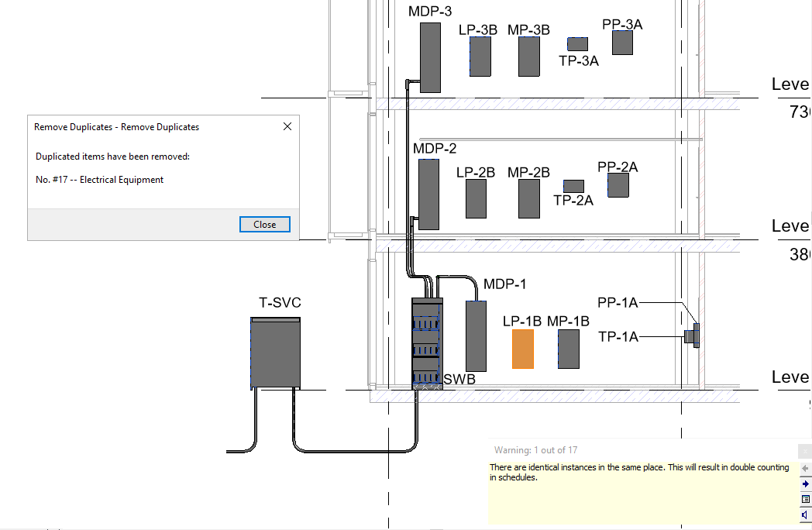812x530 pixels.
Task: Close the Remove Duplicates dialog with Close button
Action: point(265,225)
